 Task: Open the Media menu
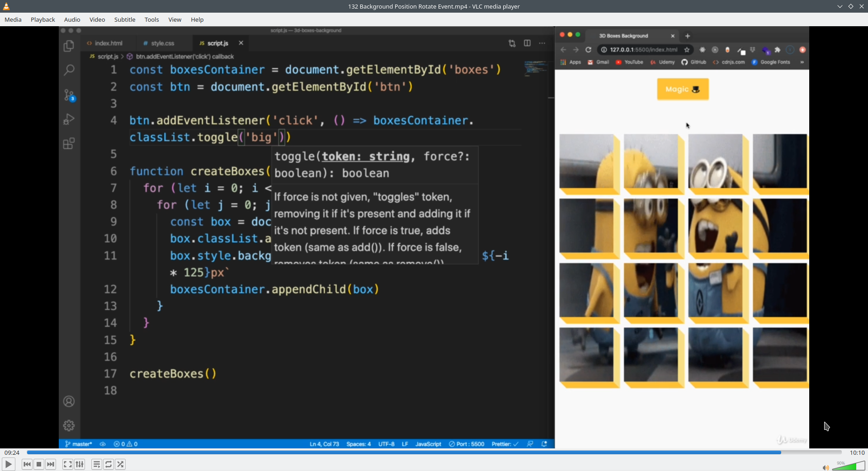pyautogui.click(x=13, y=19)
